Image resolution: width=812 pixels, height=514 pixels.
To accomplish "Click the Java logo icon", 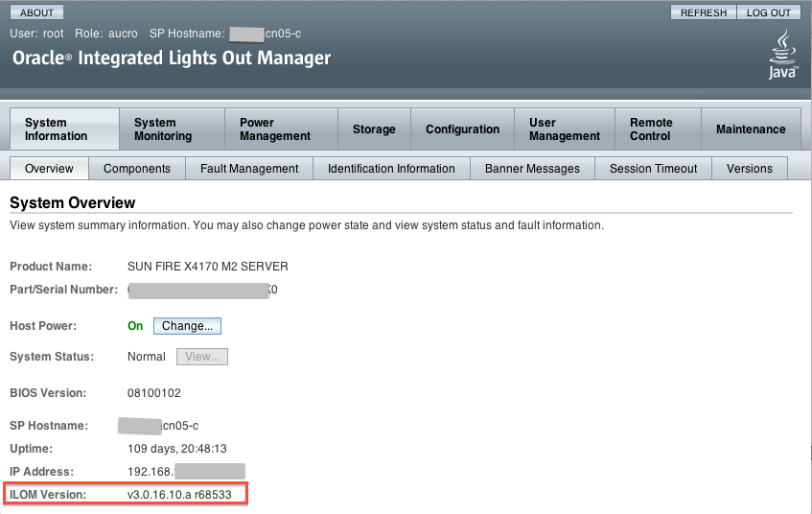I will click(x=782, y=55).
